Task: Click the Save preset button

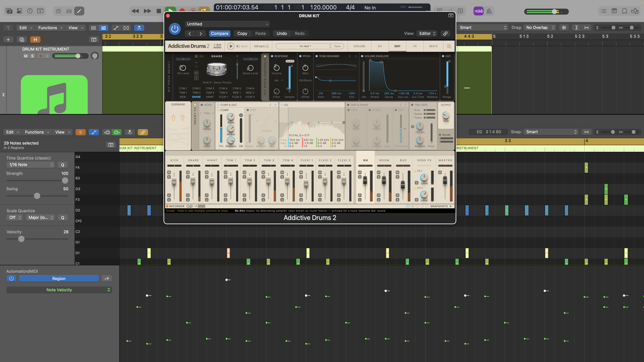Action: tap(337, 46)
